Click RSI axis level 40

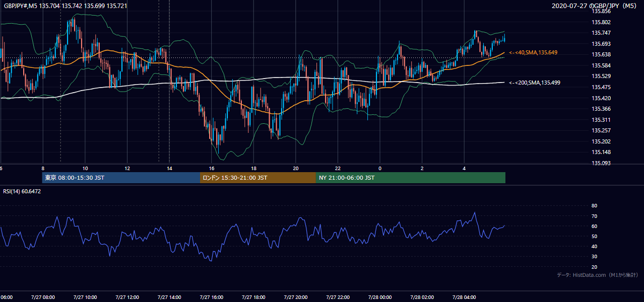[594, 246]
